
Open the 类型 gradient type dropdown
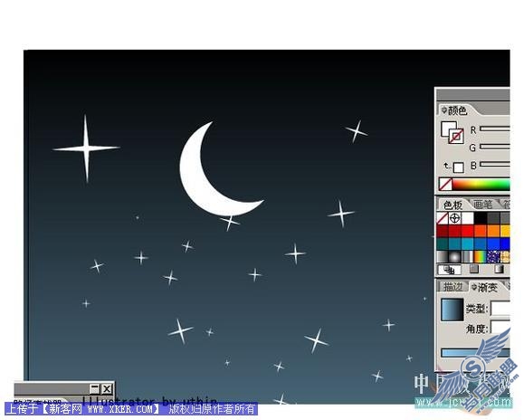pos(500,308)
